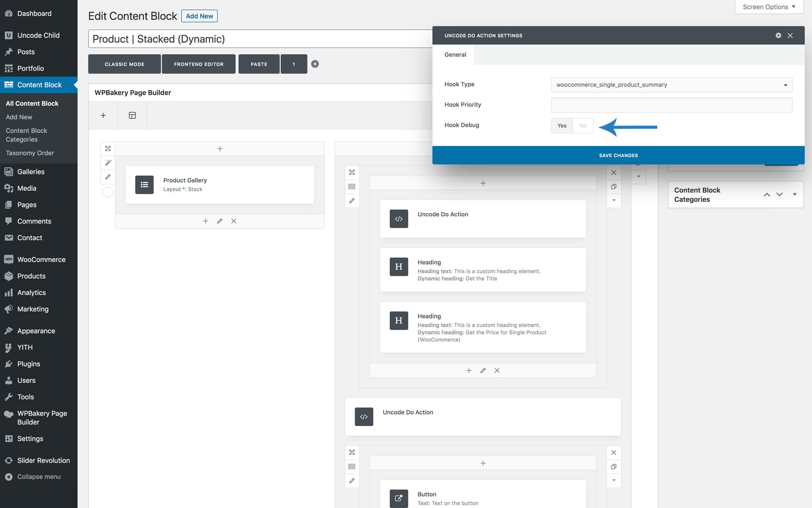The width and height of the screenshot is (812, 508).
Task: Click Save Changes button
Action: (x=618, y=155)
